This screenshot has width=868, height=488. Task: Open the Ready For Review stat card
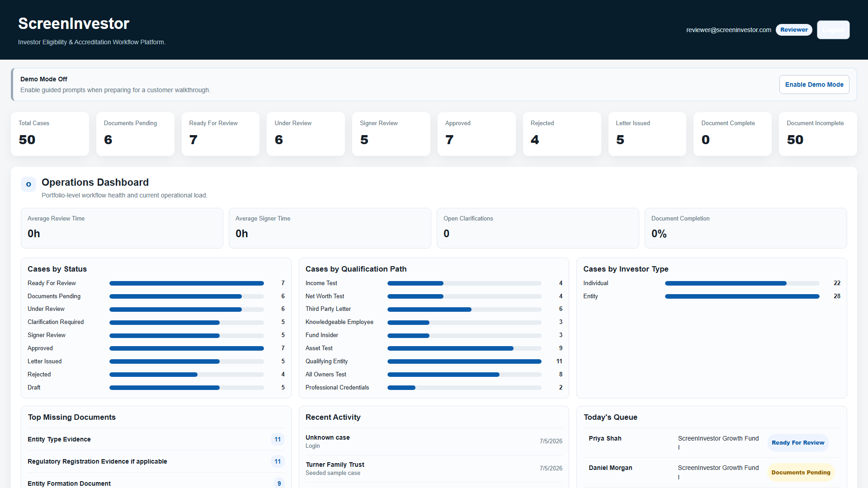pyautogui.click(x=221, y=134)
